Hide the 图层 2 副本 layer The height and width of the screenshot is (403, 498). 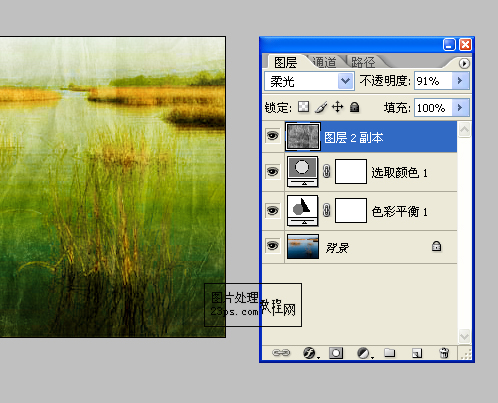coord(273,136)
